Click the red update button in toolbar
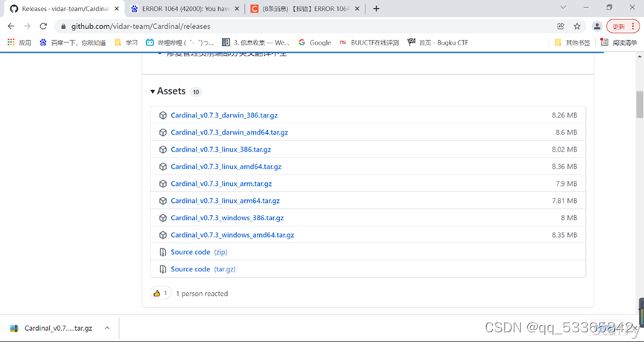 click(x=623, y=26)
